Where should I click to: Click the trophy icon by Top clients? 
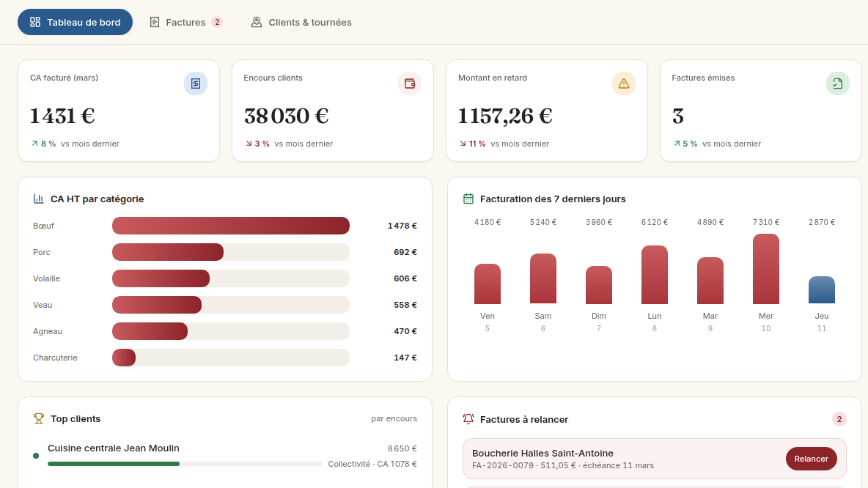38,419
